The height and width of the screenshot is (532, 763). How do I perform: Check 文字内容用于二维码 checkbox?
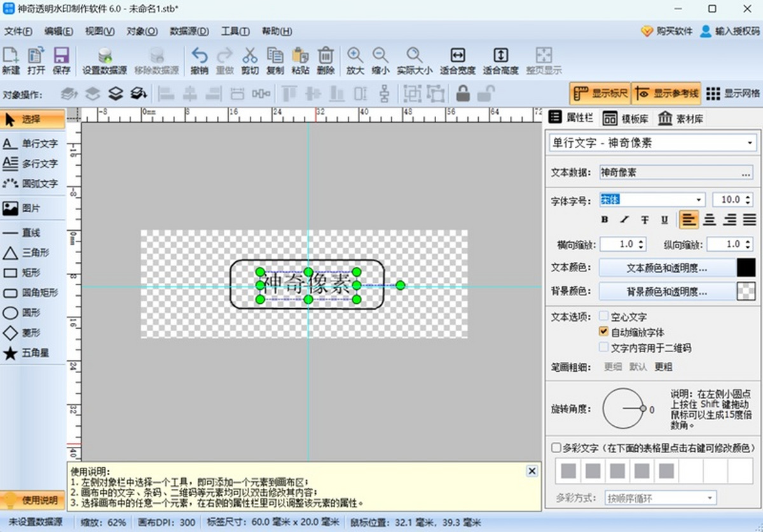(604, 348)
